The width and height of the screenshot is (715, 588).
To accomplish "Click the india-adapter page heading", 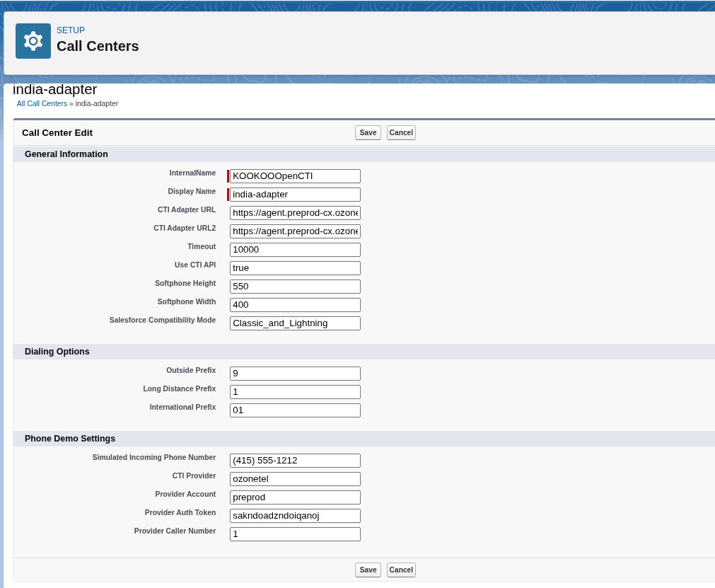I will pos(54,89).
